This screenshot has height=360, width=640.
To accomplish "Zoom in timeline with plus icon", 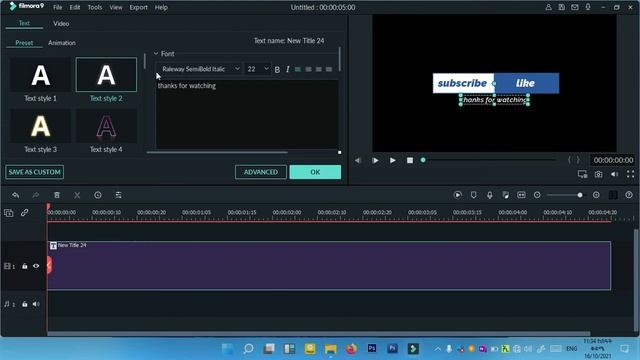I will click(x=596, y=195).
